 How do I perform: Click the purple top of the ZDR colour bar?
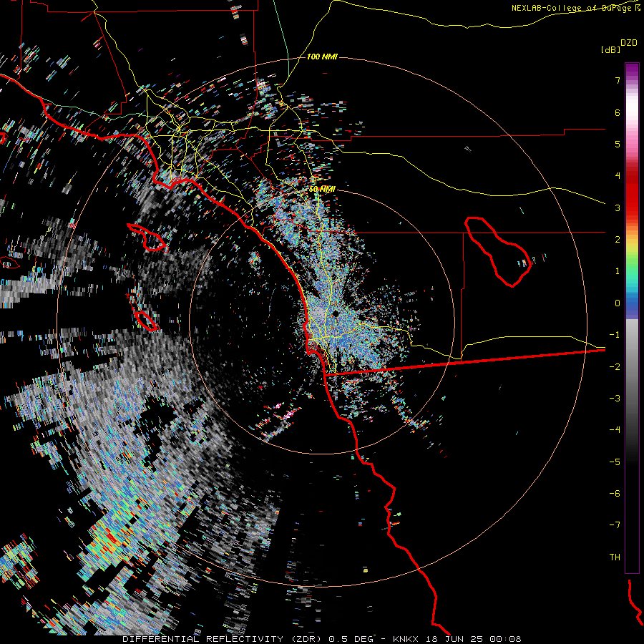[632, 71]
